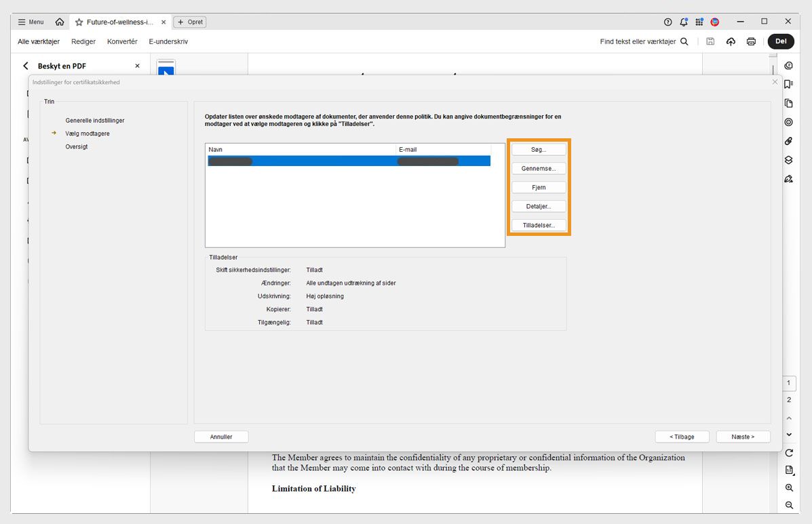Click the Annuller button

coord(221,437)
